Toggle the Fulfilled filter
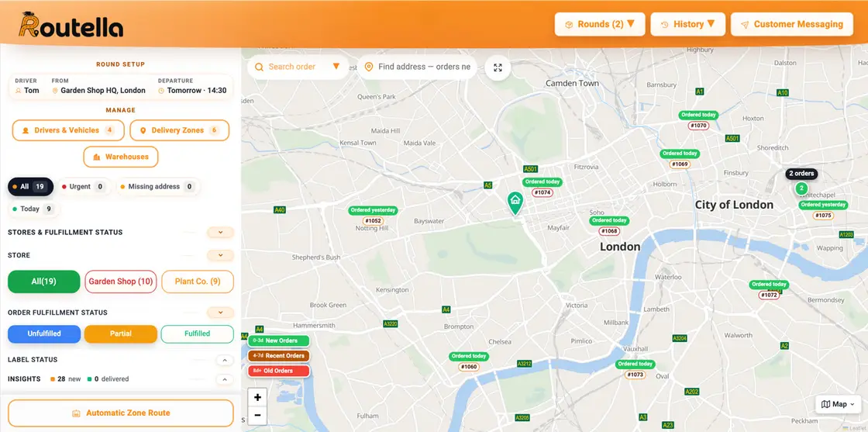The height and width of the screenshot is (432, 868). (x=197, y=334)
